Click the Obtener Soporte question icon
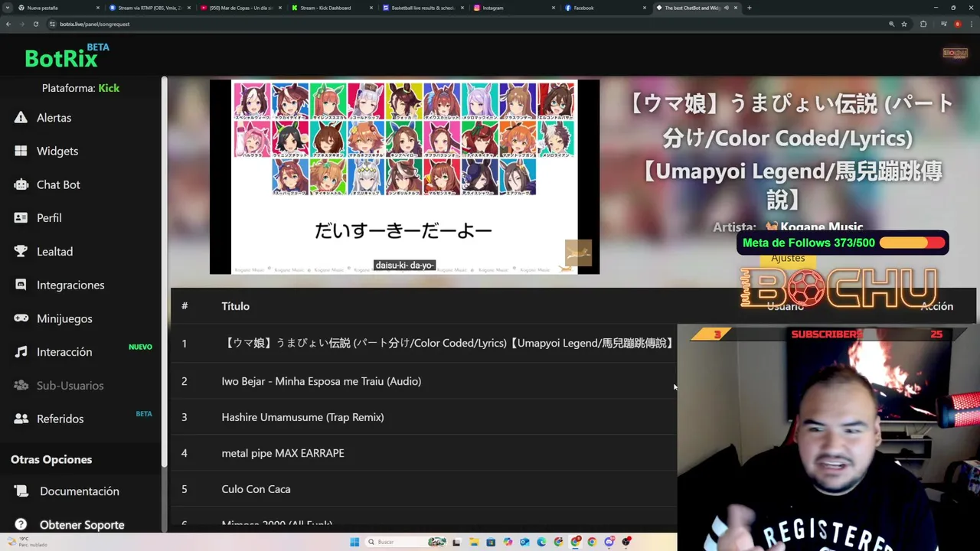Screen dimensions: 980x551 tap(21, 525)
